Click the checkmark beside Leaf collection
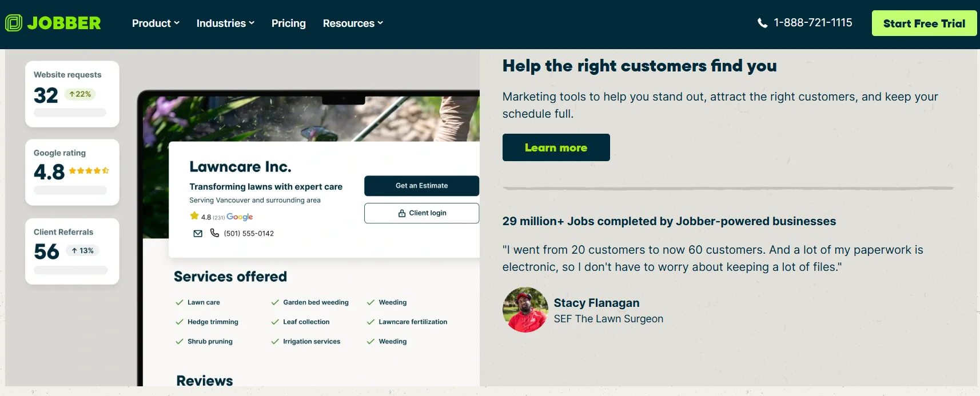The image size is (980, 396). coord(275,322)
